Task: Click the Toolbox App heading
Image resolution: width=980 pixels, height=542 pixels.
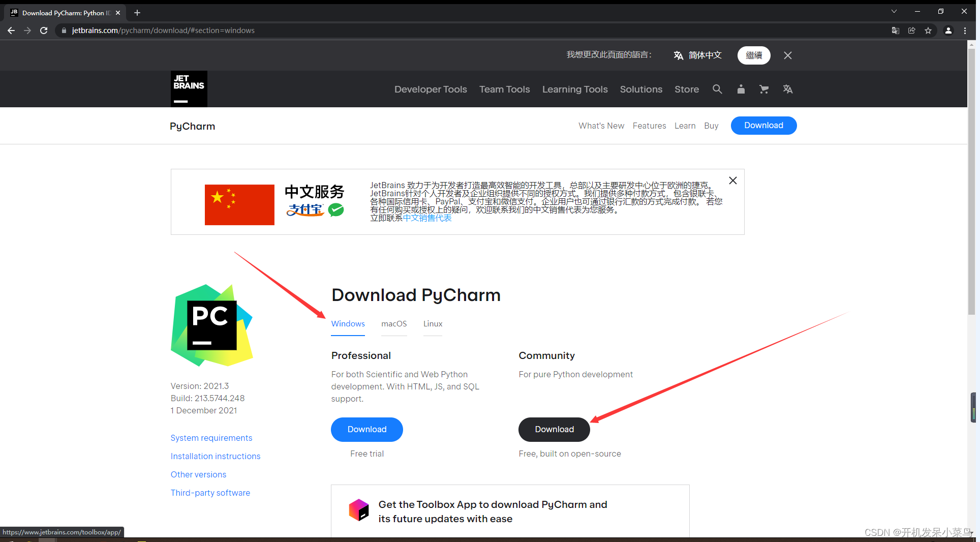Action: click(x=493, y=511)
